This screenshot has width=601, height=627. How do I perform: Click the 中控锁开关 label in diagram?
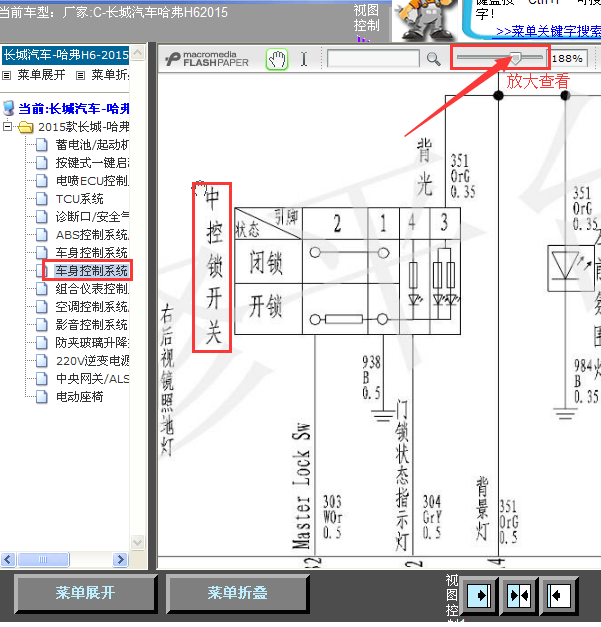[212, 268]
